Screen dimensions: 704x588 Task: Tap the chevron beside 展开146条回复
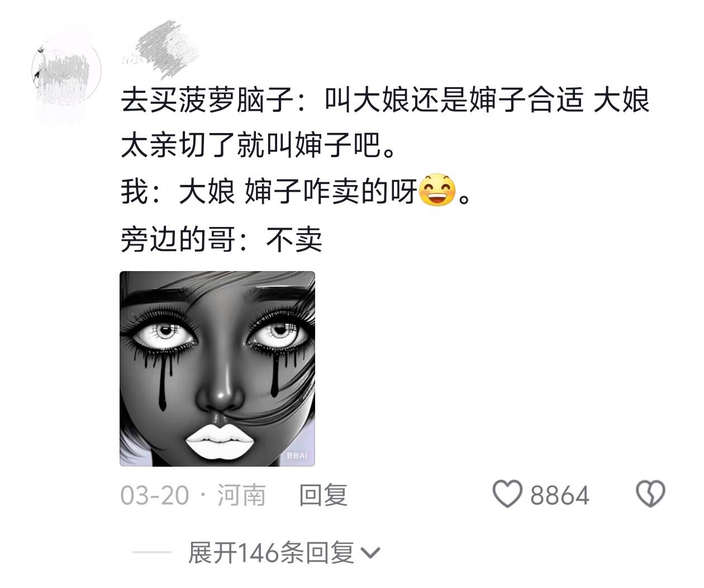pos(370,553)
